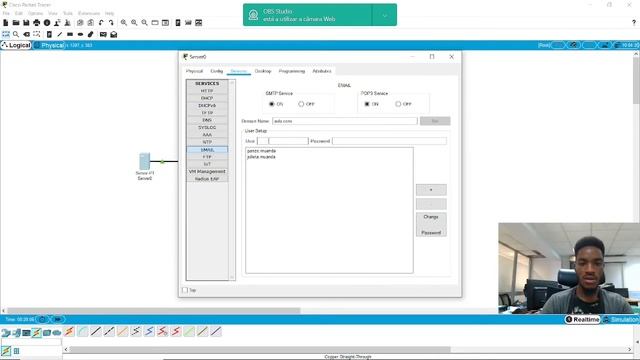Image resolution: width=640 pixels, height=360 pixels.
Task: Switch to the Physical workspace
Action: (49, 45)
